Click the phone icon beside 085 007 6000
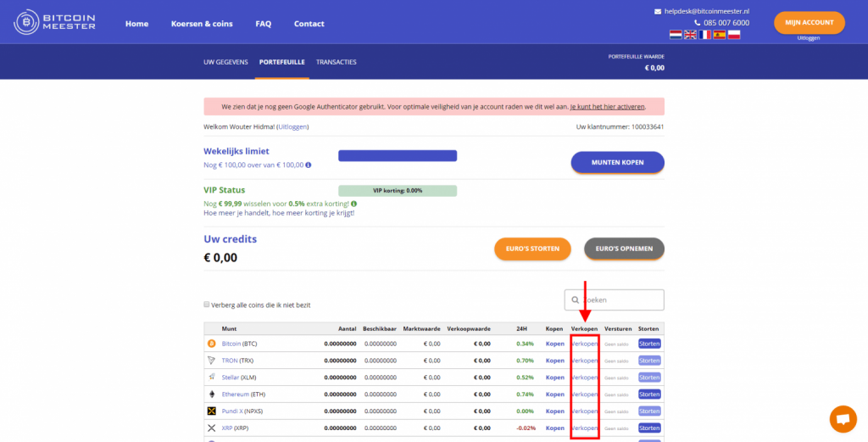The height and width of the screenshot is (442, 868). (x=698, y=23)
